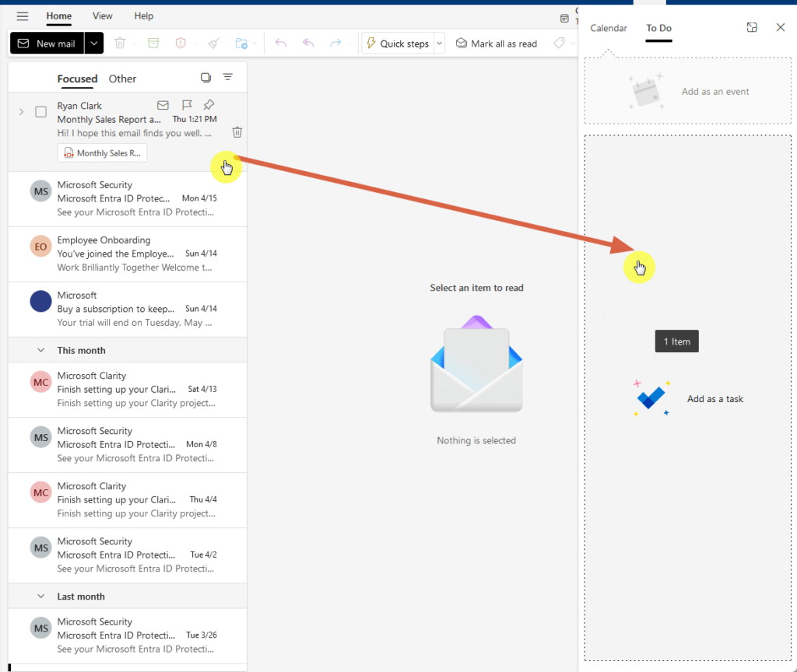Collapse the This month group

41,351
